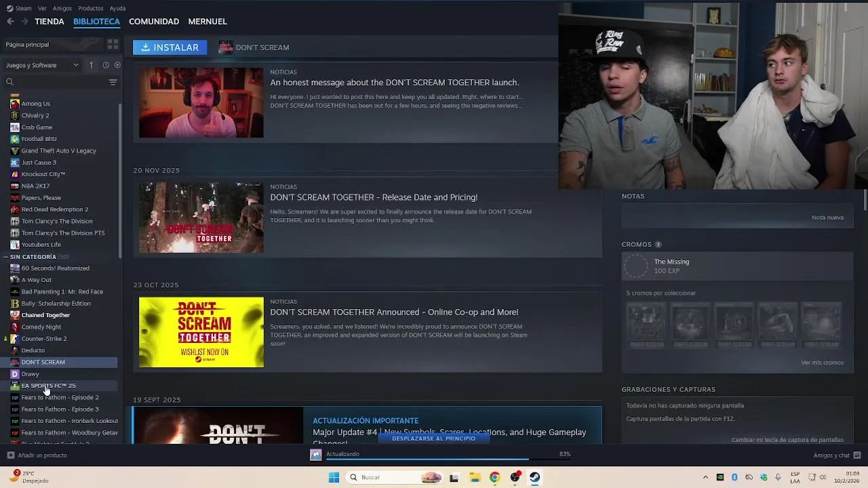Click the Bluetooth tray icon
The image size is (868, 488).
pyautogui.click(x=734, y=477)
